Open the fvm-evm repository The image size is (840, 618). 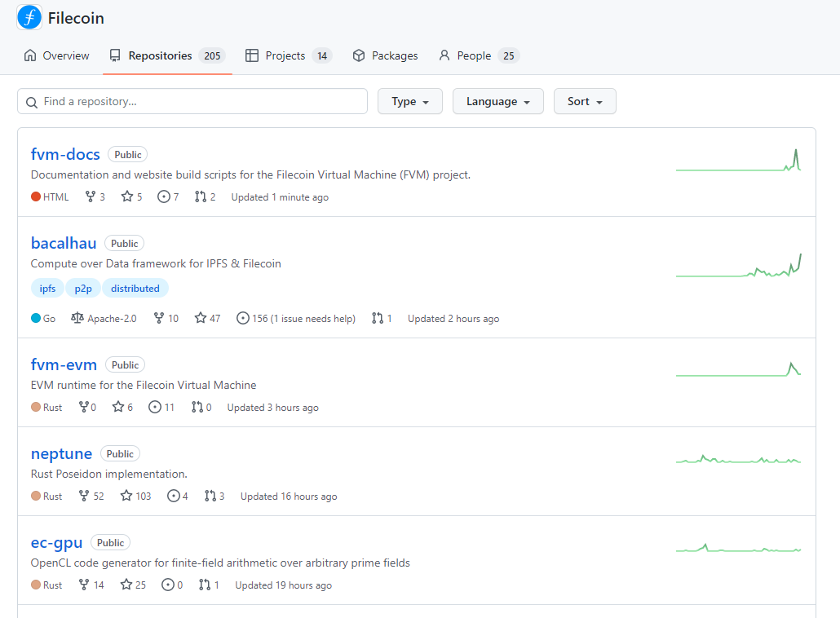point(64,364)
